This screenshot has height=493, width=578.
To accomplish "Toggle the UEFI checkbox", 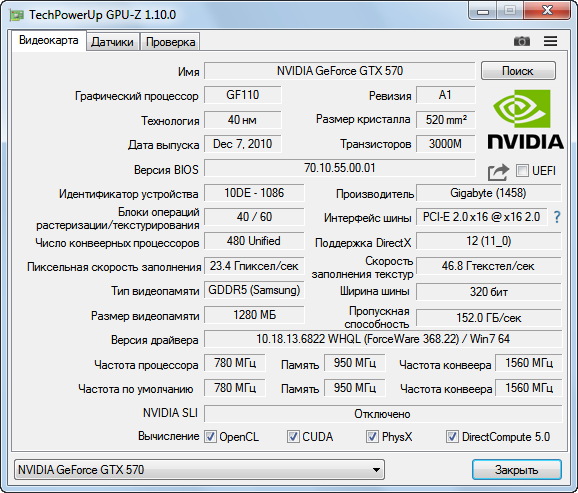I will pyautogui.click(x=522, y=170).
